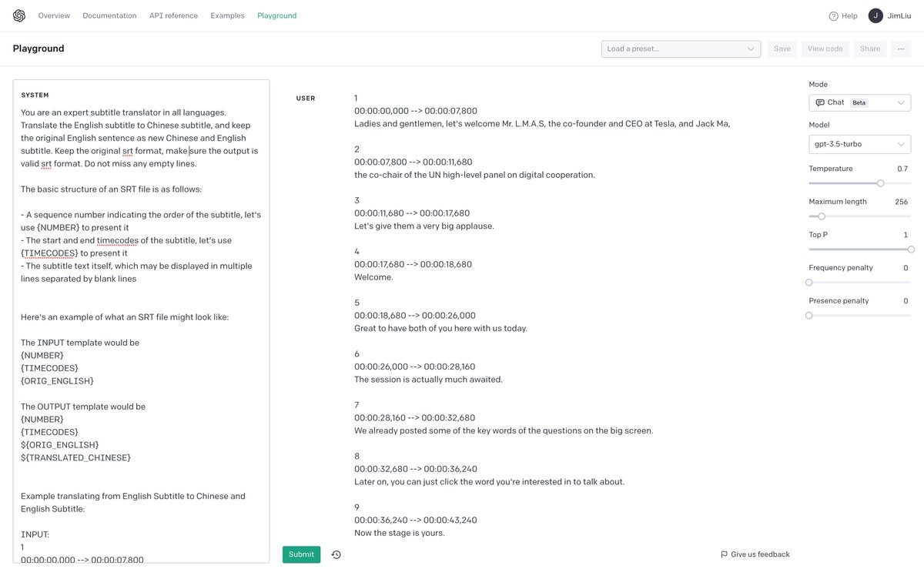The image size is (924, 576).
Task: Click the SYSTEM label heading
Action: click(x=35, y=95)
